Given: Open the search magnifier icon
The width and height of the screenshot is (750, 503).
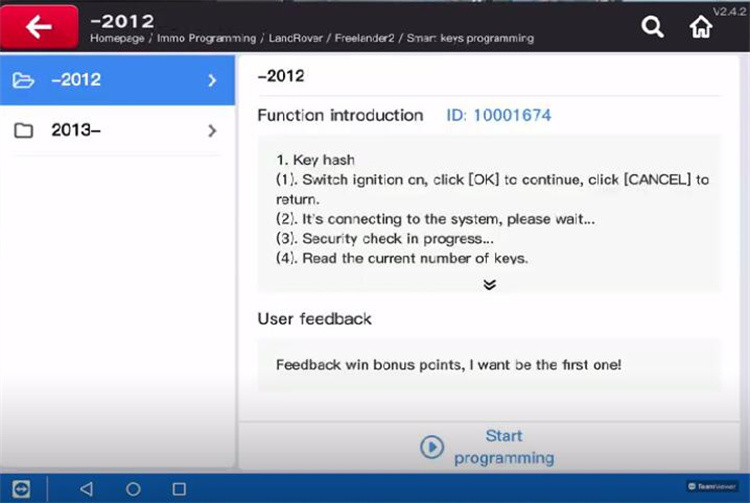Looking at the screenshot, I should point(653,28).
